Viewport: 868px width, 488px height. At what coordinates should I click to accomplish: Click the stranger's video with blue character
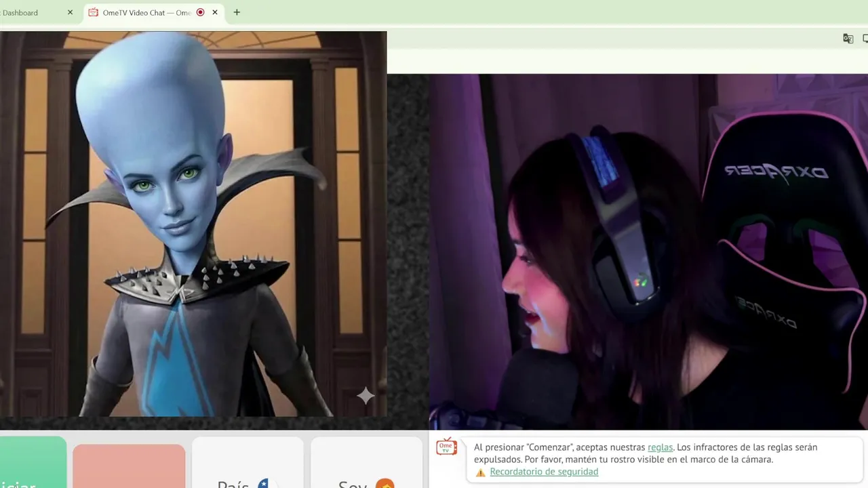tap(193, 224)
